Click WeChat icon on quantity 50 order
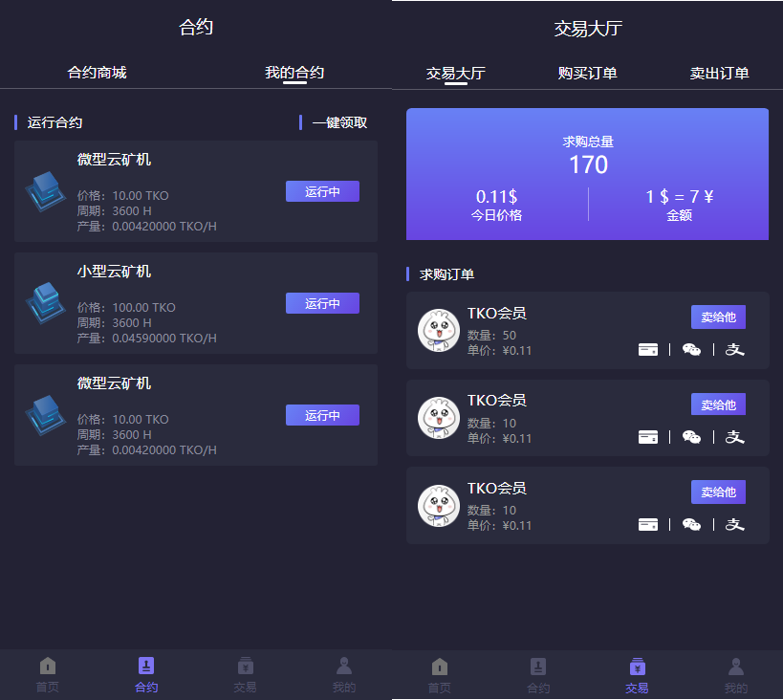783x700 pixels. (x=691, y=349)
